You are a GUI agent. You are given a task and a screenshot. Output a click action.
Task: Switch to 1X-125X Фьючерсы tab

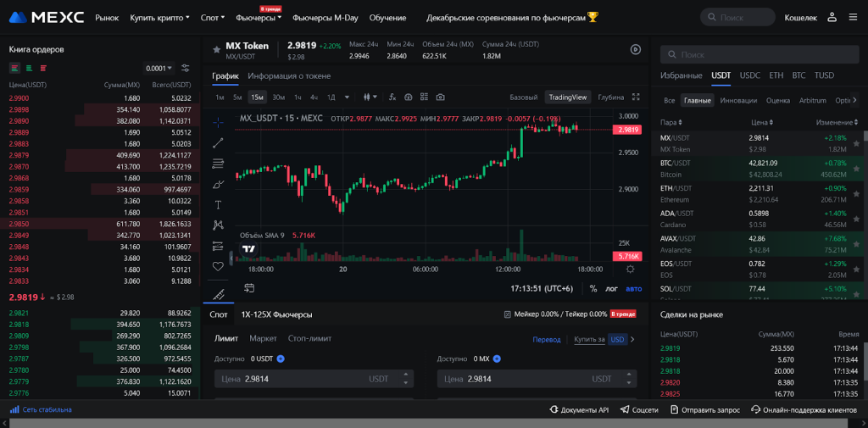(x=277, y=314)
